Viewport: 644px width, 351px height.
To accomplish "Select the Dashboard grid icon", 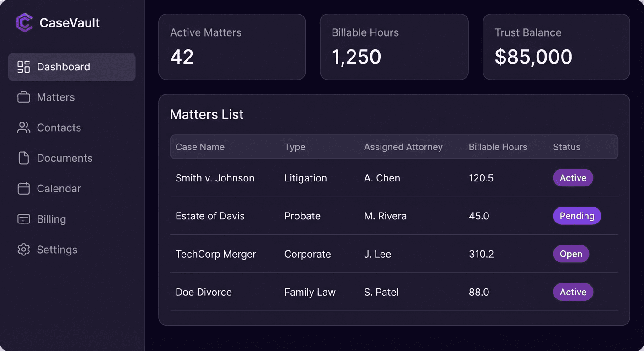I will (23, 66).
